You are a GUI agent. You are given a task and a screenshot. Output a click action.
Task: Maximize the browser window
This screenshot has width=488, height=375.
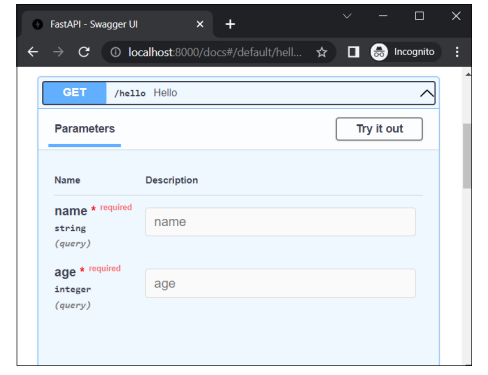419,16
